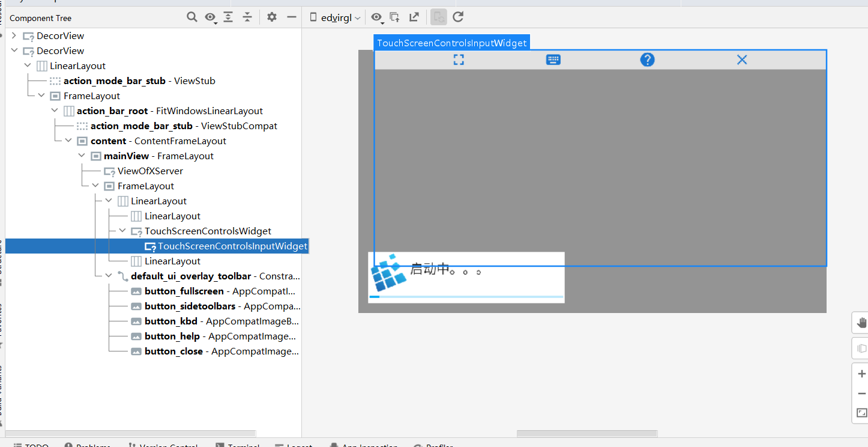
Task: Click the device preview horizontal scrollbar
Action: click(x=587, y=433)
